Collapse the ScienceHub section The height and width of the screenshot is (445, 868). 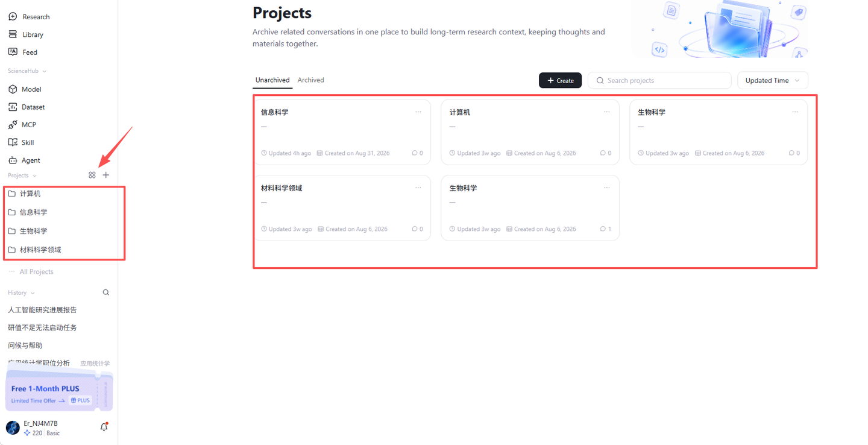point(27,71)
